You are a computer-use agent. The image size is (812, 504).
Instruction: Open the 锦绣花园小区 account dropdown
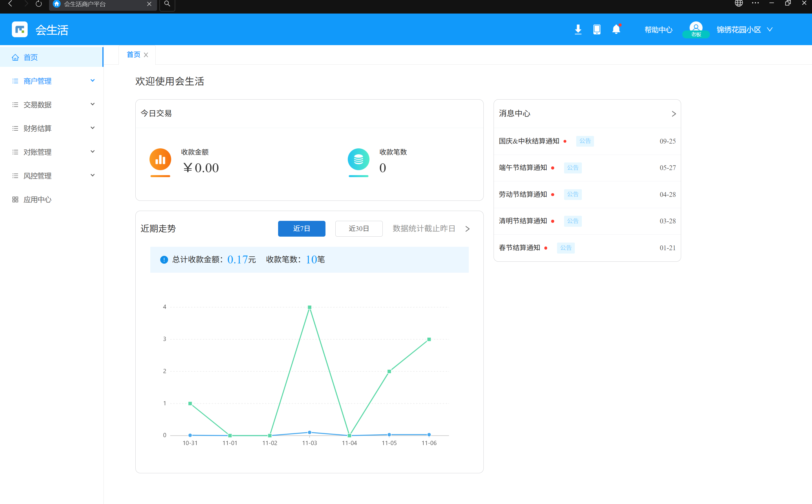pos(744,29)
